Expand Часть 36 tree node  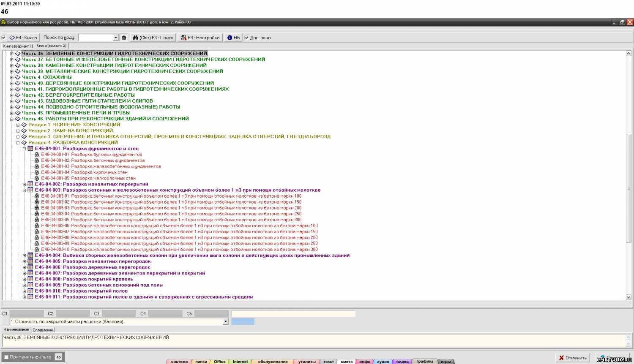[x=12, y=54]
